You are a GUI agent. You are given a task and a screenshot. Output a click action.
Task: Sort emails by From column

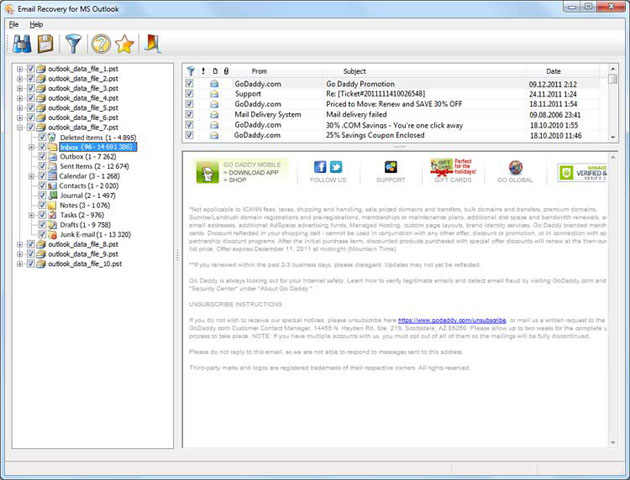click(x=259, y=71)
